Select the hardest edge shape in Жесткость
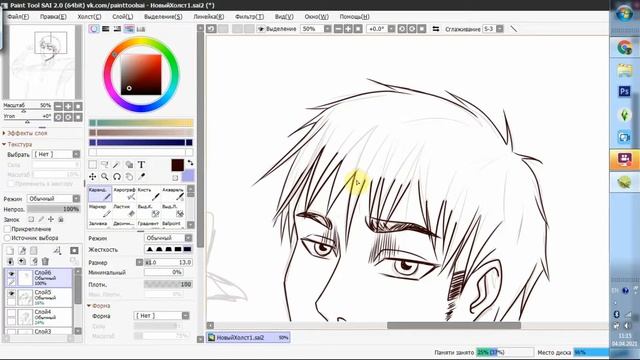Viewport: 640px width, 360px height. click(x=187, y=249)
